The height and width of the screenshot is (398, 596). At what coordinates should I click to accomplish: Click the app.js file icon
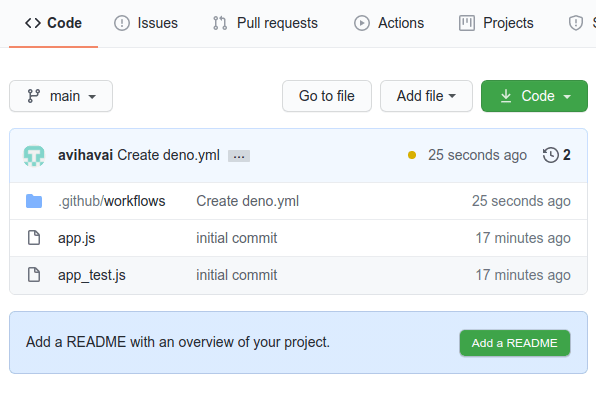(x=34, y=238)
